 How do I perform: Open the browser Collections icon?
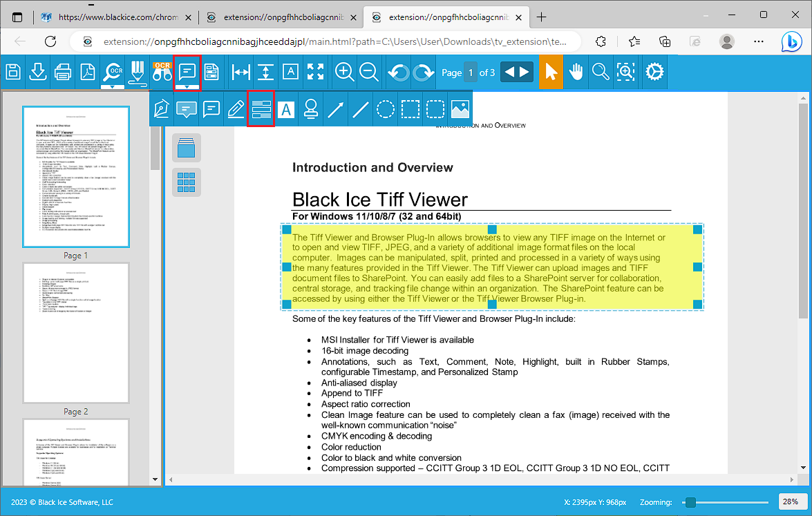point(665,41)
